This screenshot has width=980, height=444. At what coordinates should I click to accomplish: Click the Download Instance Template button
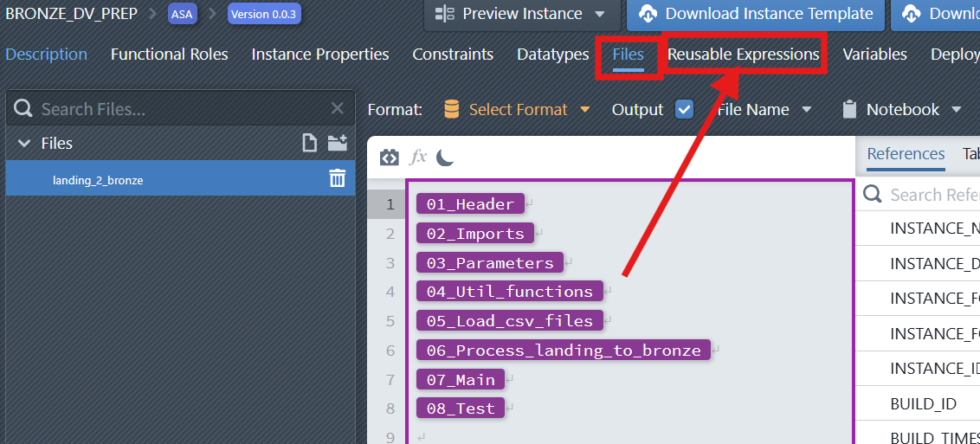(757, 14)
